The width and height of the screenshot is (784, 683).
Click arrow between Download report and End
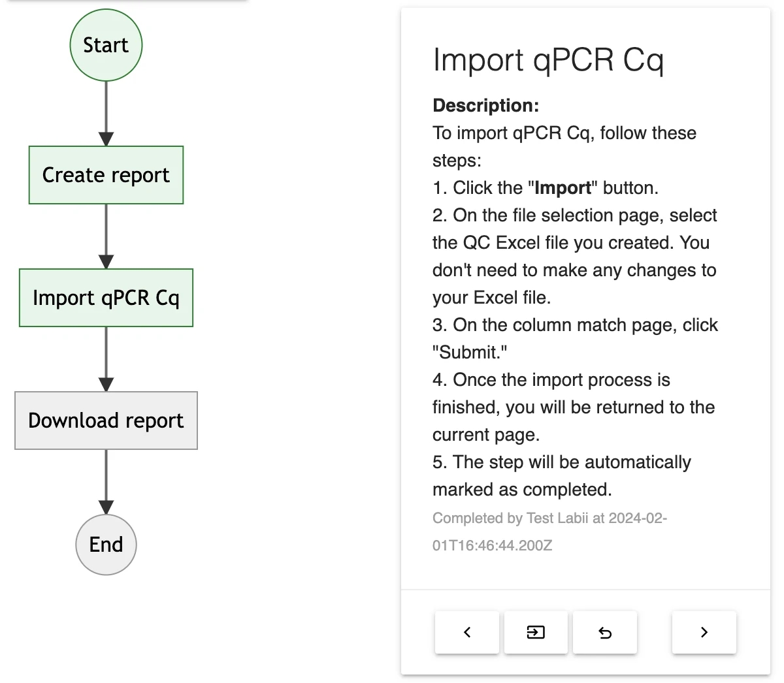(106, 482)
